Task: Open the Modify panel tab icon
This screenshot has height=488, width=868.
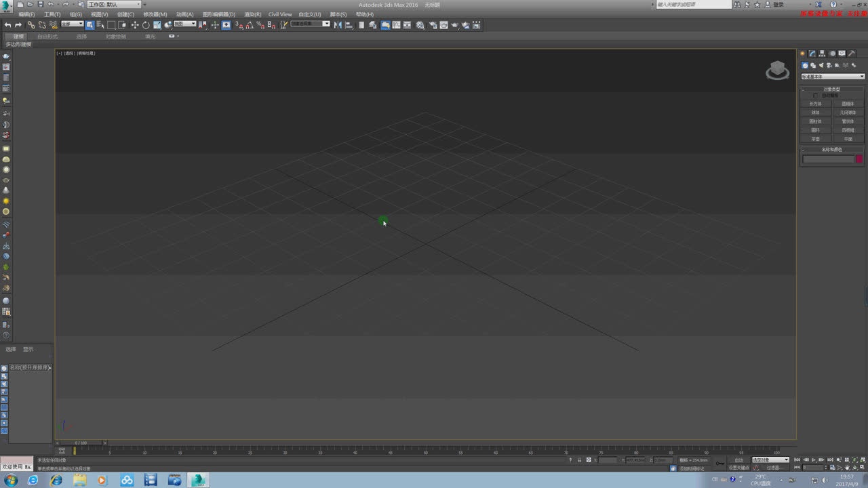Action: click(x=812, y=53)
